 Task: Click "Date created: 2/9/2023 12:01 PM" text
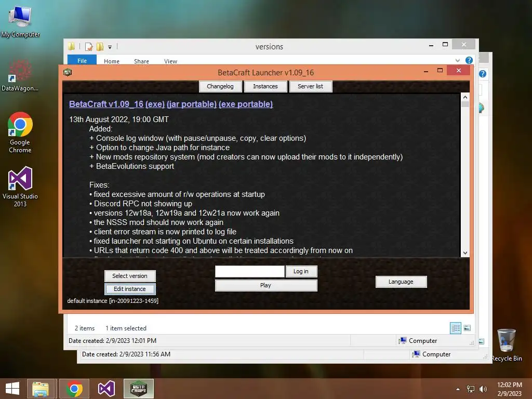112,341
